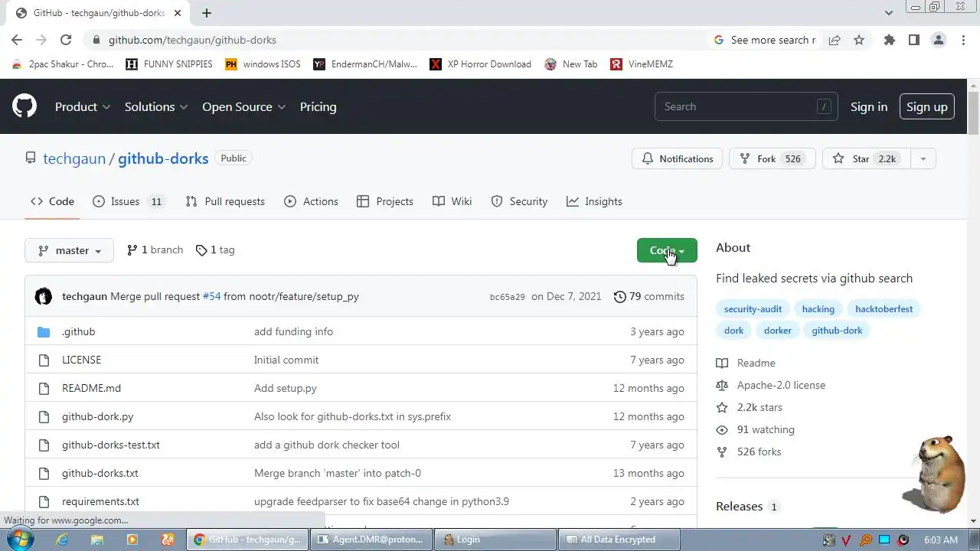980x551 pixels.
Task: Switch to the Insights tab
Action: pos(594,201)
